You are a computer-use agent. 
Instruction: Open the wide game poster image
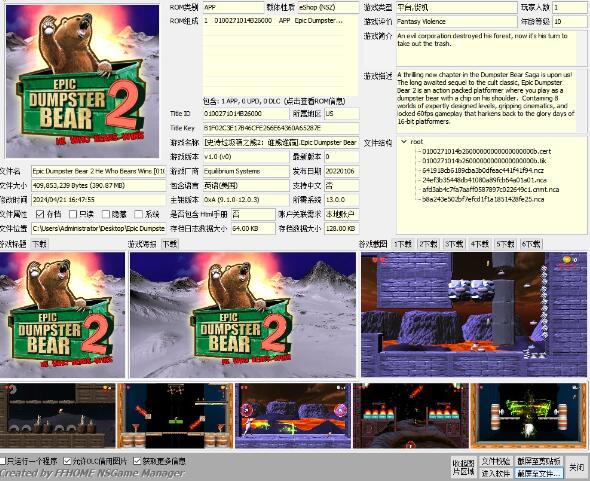tap(243, 315)
